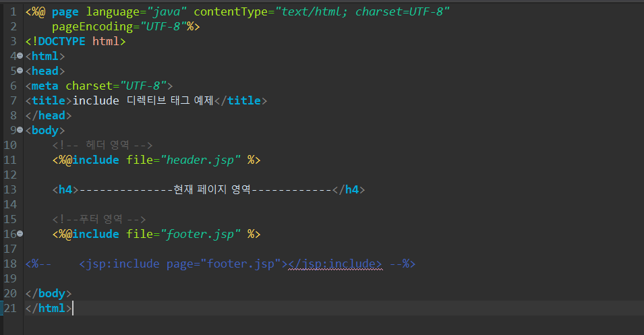Image resolution: width=644 pixels, height=335 pixels.
Task: Collapse the head tag fold marker on line 5
Action: 20,71
